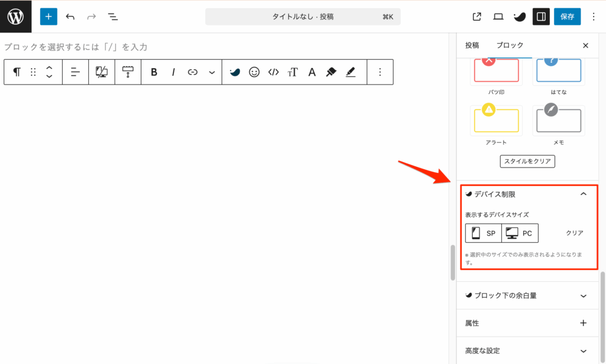Image resolution: width=606 pixels, height=364 pixels.
Task: Expand the ブロック下の余白量 panel
Action: coord(584,295)
